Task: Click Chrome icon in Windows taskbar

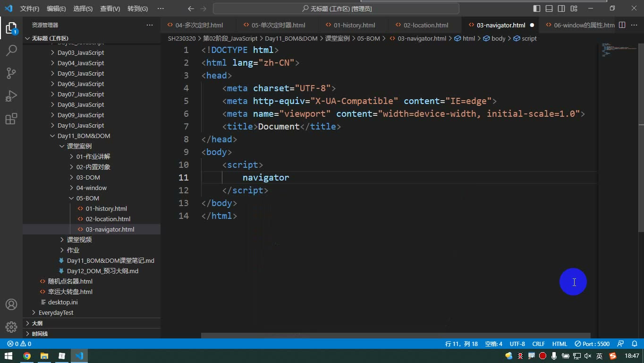Action: (x=27, y=356)
